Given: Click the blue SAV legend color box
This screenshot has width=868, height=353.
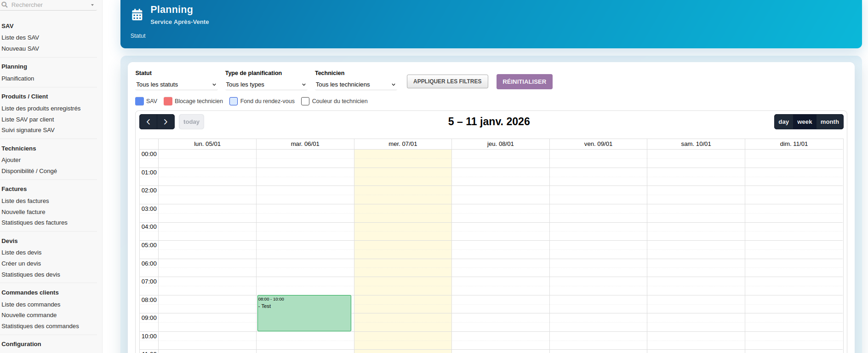Looking at the screenshot, I should (139, 101).
